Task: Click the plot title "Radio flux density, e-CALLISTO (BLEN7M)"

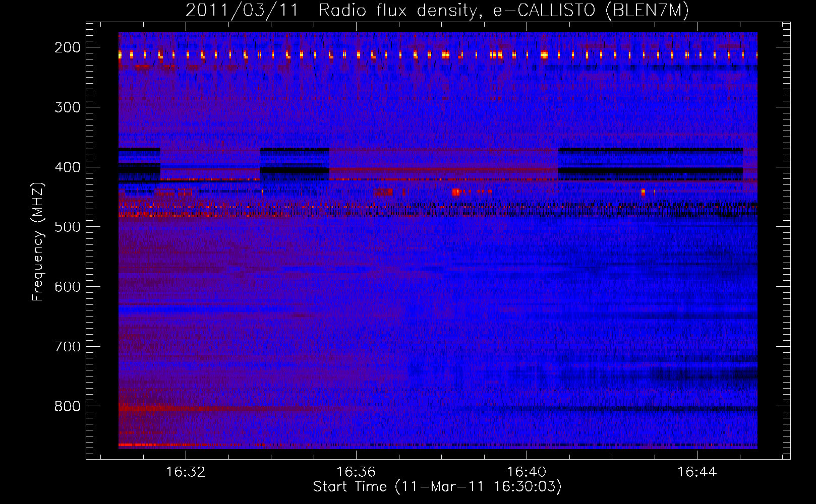Action: [503, 11]
